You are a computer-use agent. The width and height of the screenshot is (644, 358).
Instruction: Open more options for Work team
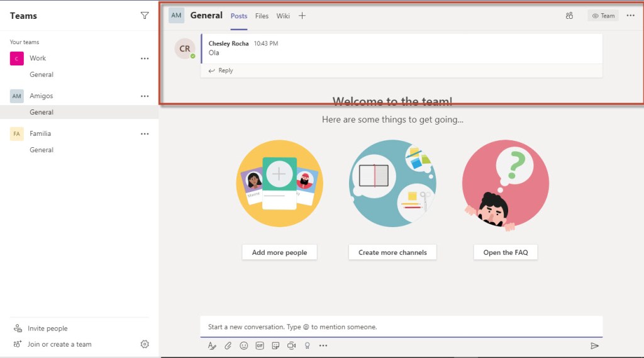pos(145,59)
